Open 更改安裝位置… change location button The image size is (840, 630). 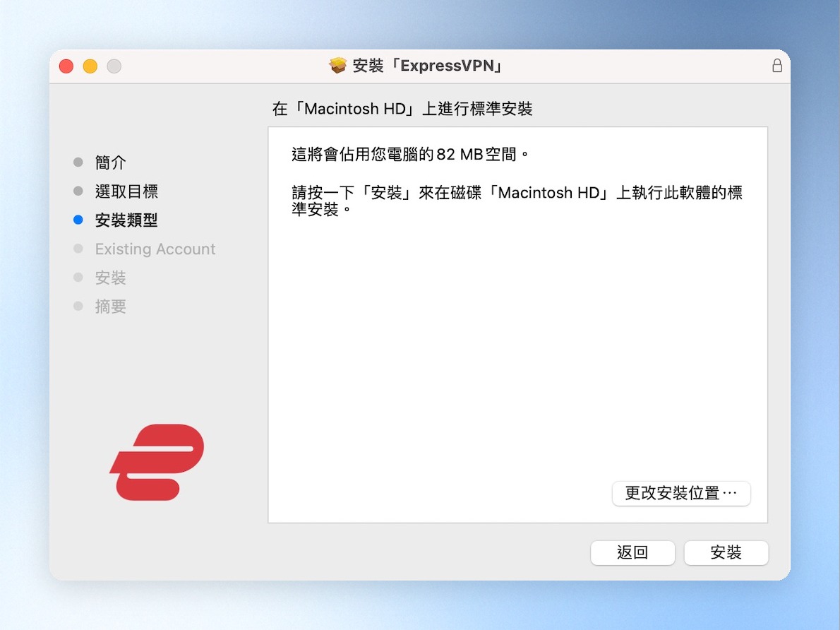pos(681,493)
